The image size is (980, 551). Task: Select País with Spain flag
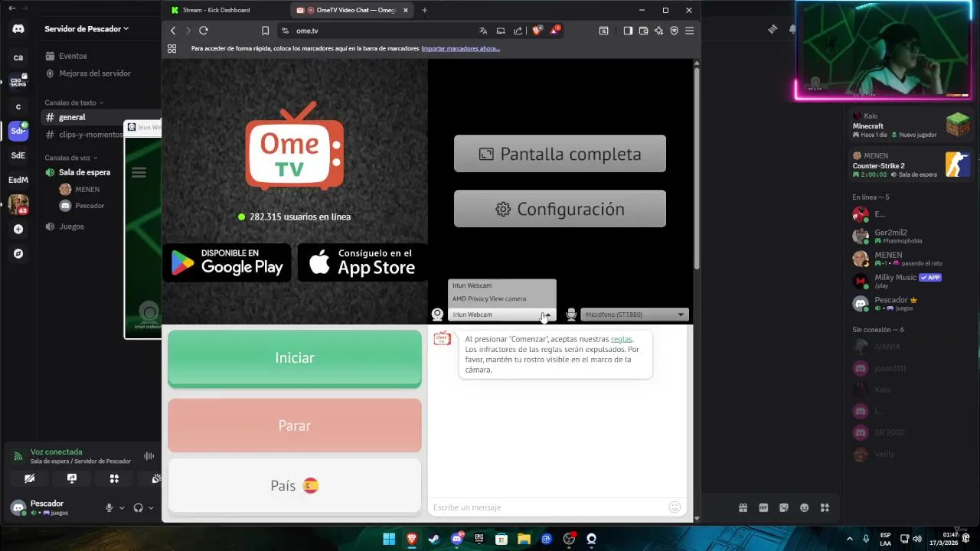pyautogui.click(x=295, y=485)
